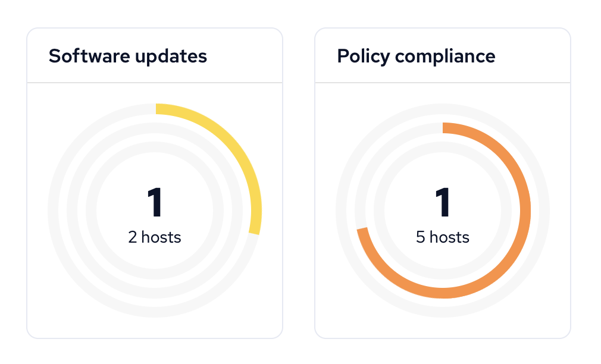Open the 5 hosts link under Policy compliance
Screen dimensions: 601x364
(x=442, y=237)
